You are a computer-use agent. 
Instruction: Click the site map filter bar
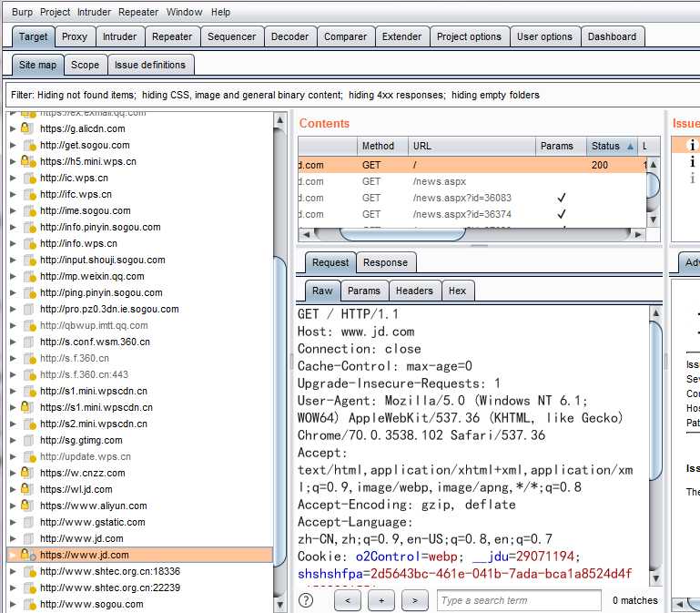(352, 95)
